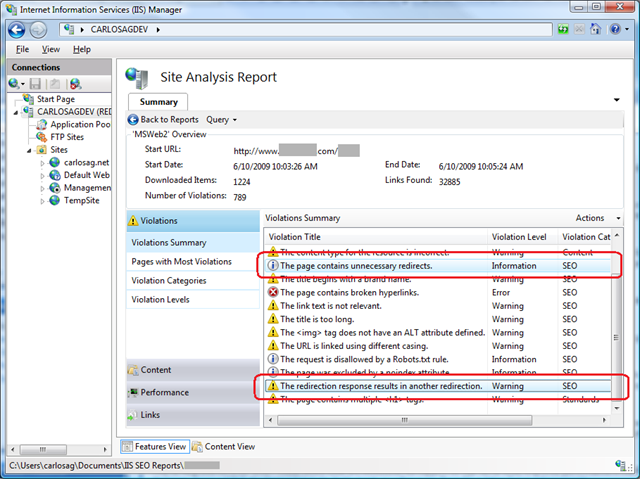Sort by Violation Category column header
The height and width of the screenshot is (479, 640).
tap(584, 237)
